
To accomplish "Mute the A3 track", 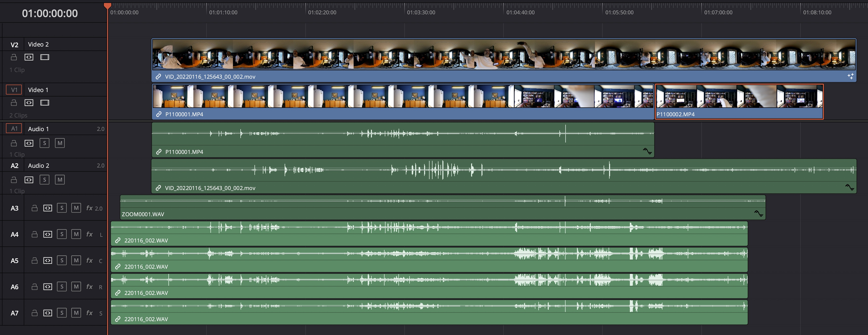I will (x=76, y=208).
